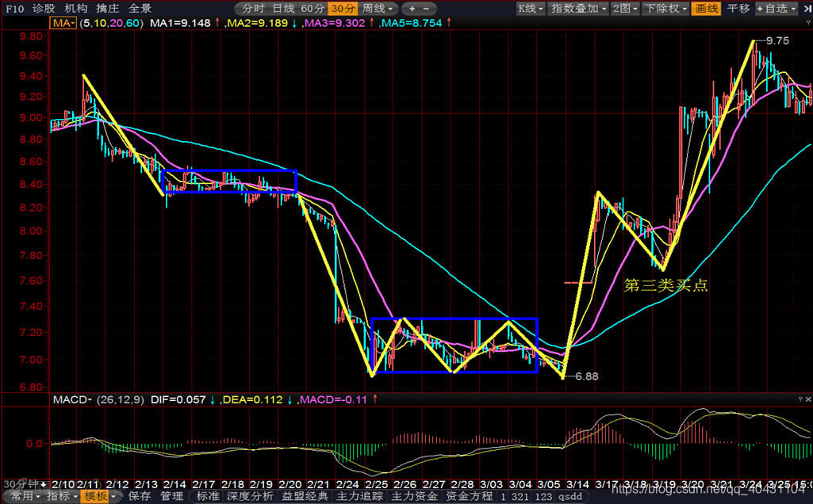
Task: Open the 诊股 stock diagnosis menu
Action: click(x=44, y=9)
